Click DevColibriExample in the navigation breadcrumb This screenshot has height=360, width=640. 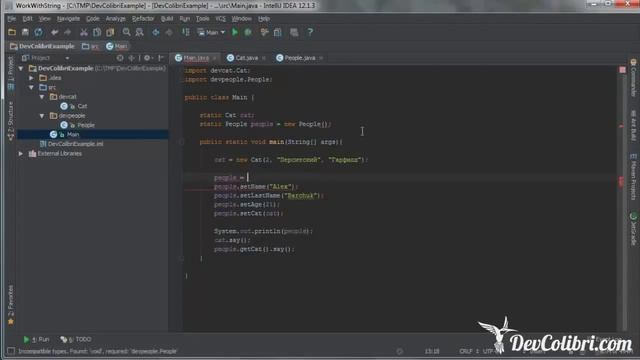click(42, 46)
